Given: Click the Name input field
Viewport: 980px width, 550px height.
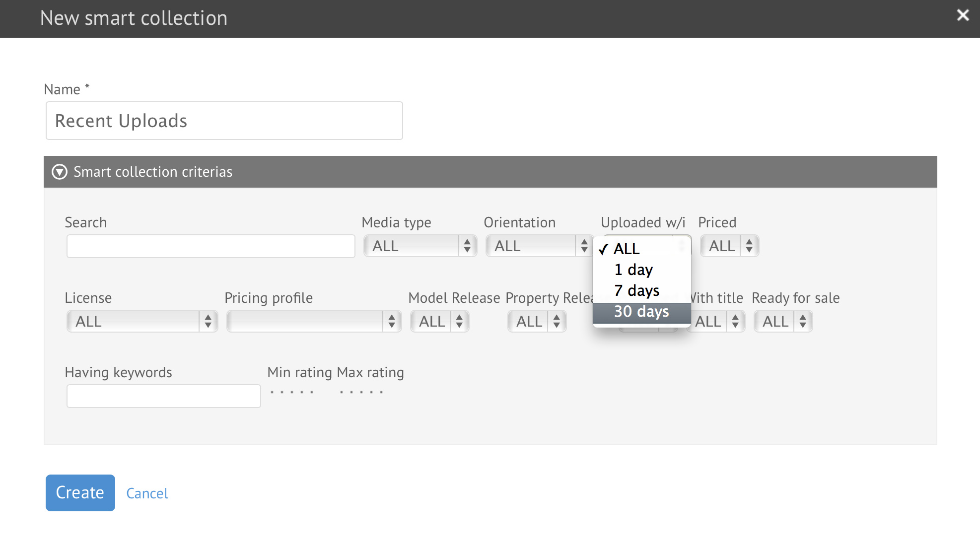Looking at the screenshot, I should [224, 121].
